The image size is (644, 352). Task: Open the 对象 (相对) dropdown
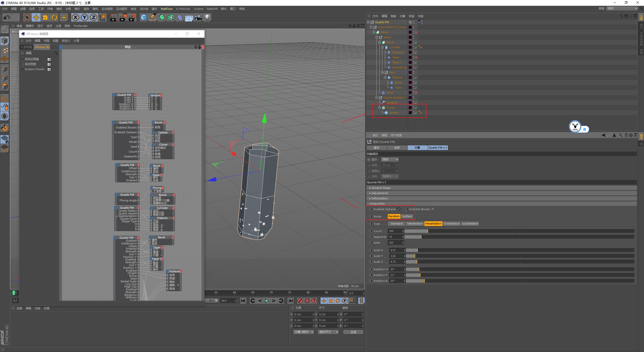click(x=304, y=332)
